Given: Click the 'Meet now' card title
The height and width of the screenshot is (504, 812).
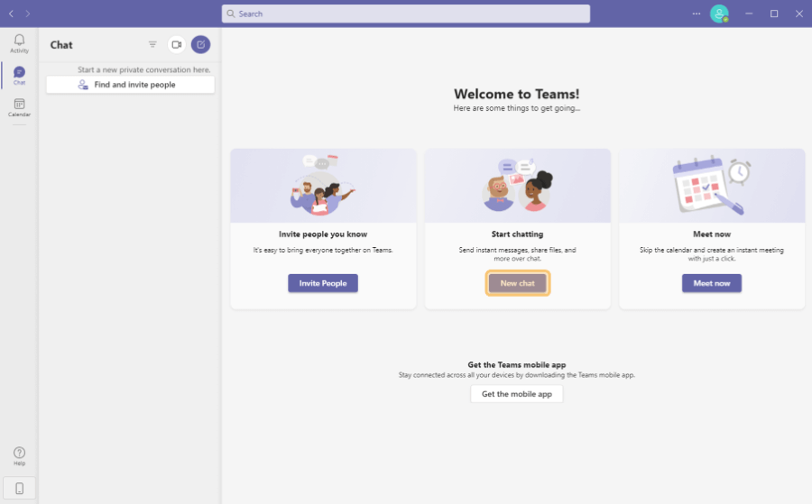Looking at the screenshot, I should click(x=712, y=234).
